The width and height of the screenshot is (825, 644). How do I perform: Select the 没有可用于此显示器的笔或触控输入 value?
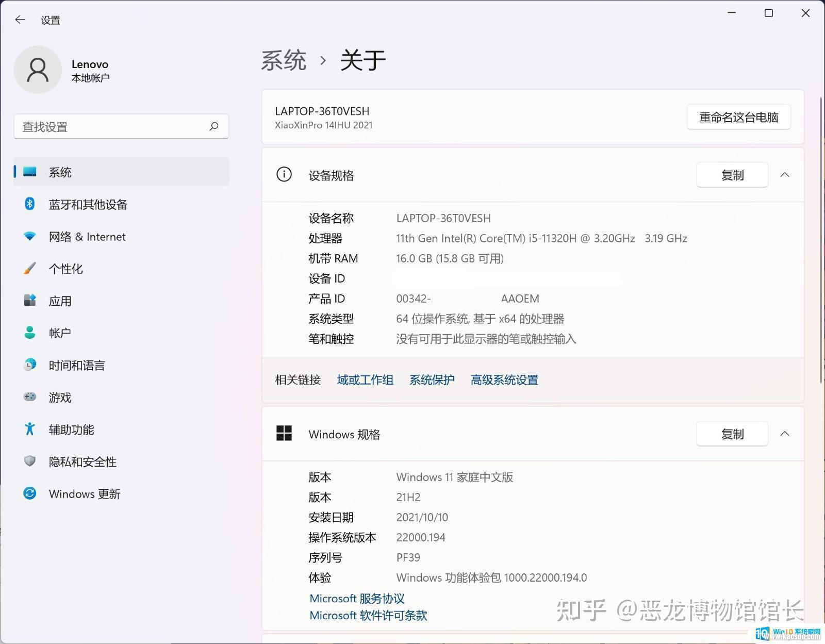click(x=486, y=339)
